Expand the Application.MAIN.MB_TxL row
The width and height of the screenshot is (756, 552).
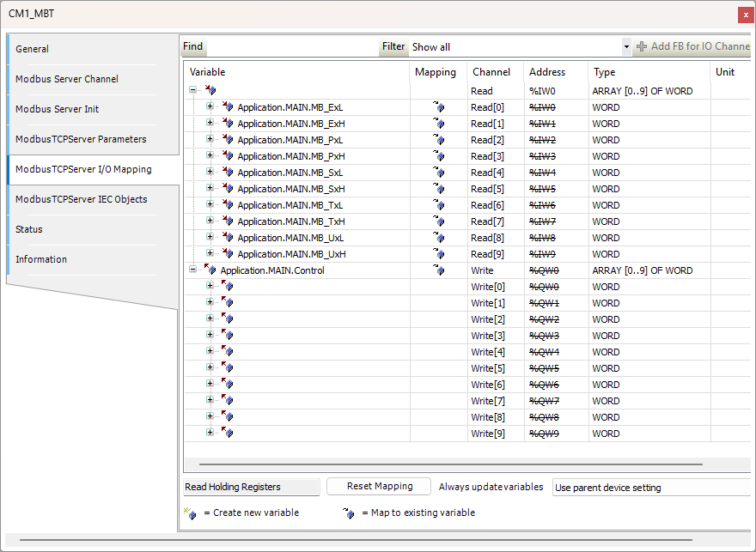[x=210, y=205]
